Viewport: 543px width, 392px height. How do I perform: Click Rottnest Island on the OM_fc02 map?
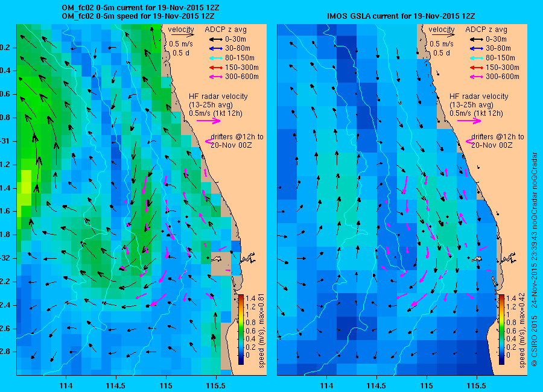(x=217, y=258)
